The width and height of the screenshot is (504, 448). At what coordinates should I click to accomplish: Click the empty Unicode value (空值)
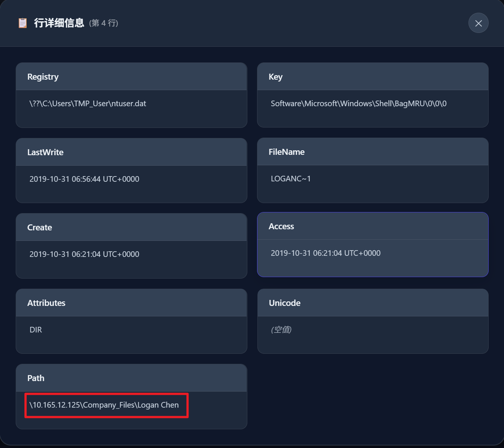(281, 330)
